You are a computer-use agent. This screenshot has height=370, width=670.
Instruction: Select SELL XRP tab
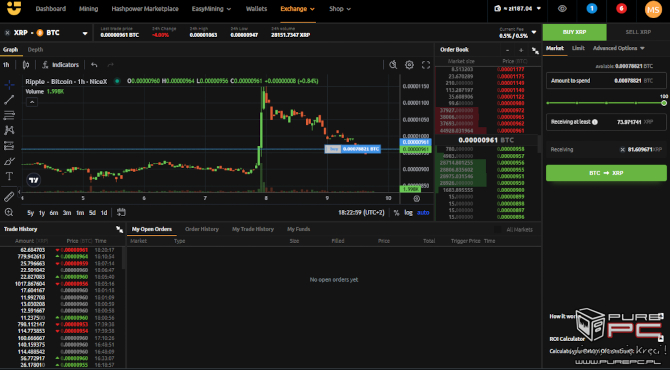(638, 32)
